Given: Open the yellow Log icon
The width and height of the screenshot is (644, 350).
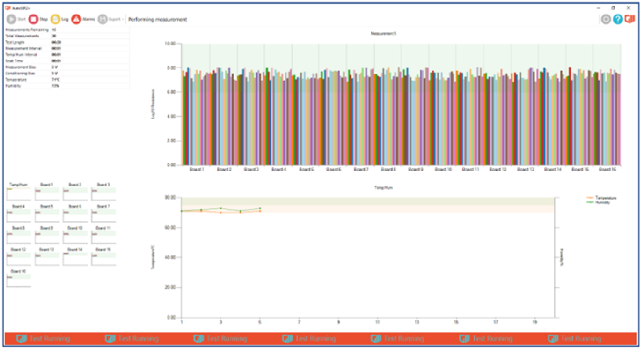Looking at the screenshot, I should pyautogui.click(x=55, y=20).
